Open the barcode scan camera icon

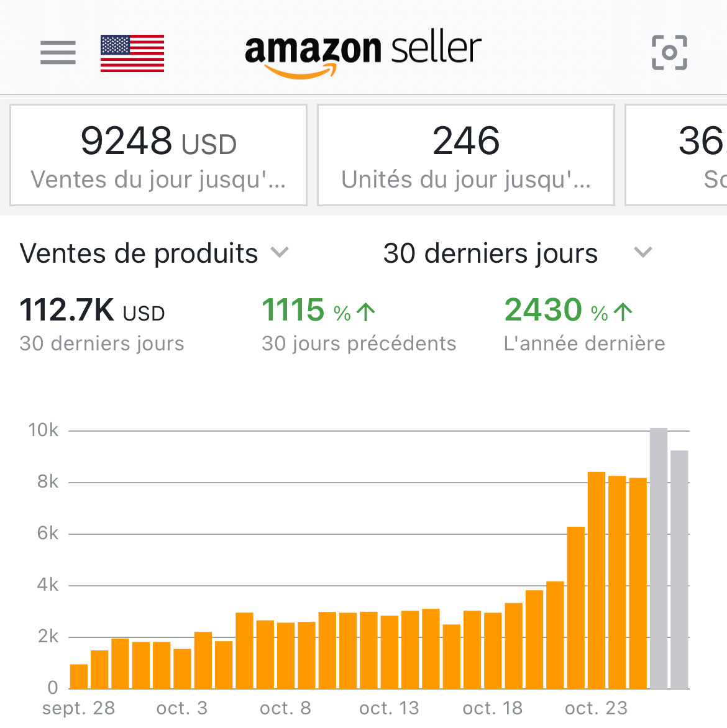tap(669, 53)
